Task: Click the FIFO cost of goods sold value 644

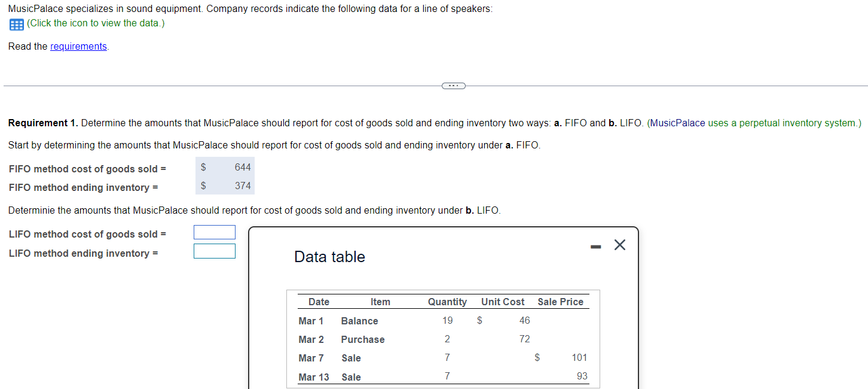Action: 243,167
